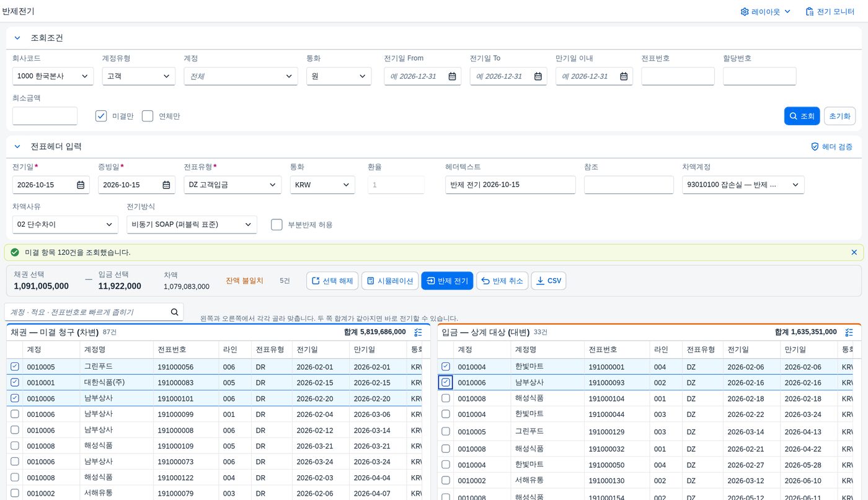Viewport: 868px width, 500px height.
Task: Open the 전기 모니터 link
Action: coord(830,12)
